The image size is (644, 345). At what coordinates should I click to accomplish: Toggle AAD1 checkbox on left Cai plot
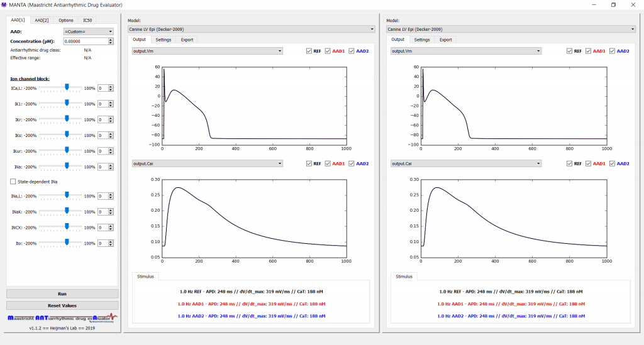click(x=328, y=163)
